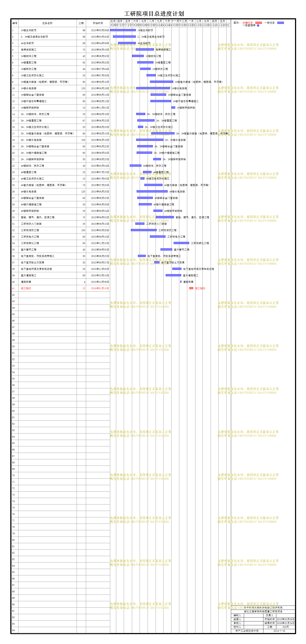Select the blue 一般任务 legend swatch
Viewport: 306px width, 644px height.
[x=280, y=23]
